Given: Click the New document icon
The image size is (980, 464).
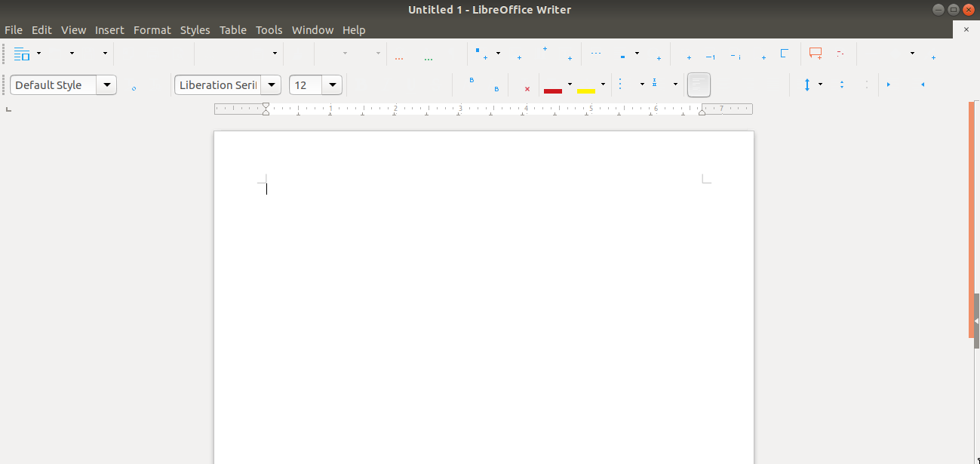Looking at the screenshot, I should tap(21, 54).
